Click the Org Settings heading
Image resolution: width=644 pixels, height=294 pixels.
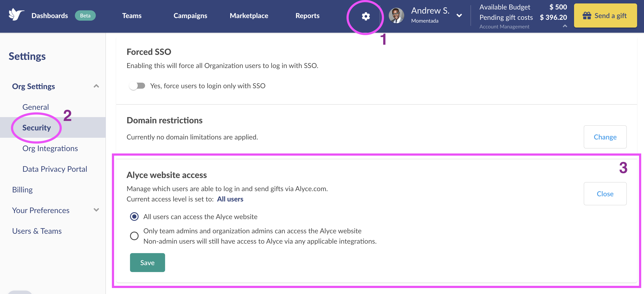click(x=34, y=86)
